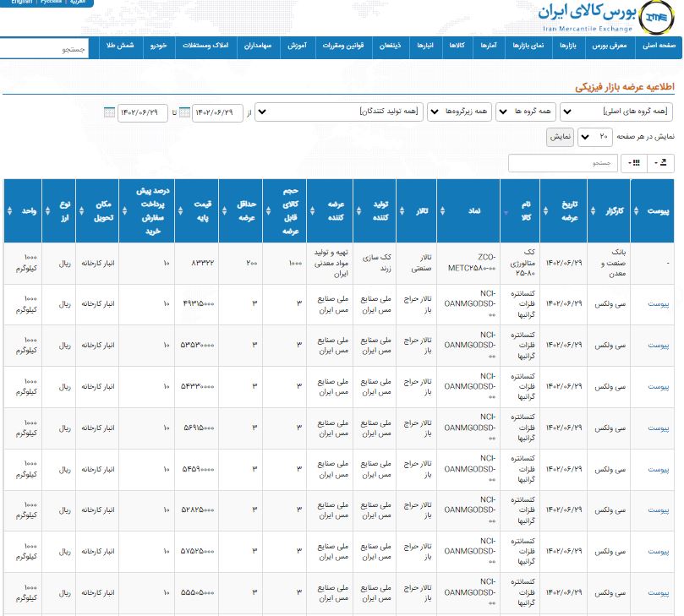The width and height of the screenshot is (684, 616).
Task: Open the صفحه اصلی menu item
Action: pyautogui.click(x=659, y=46)
